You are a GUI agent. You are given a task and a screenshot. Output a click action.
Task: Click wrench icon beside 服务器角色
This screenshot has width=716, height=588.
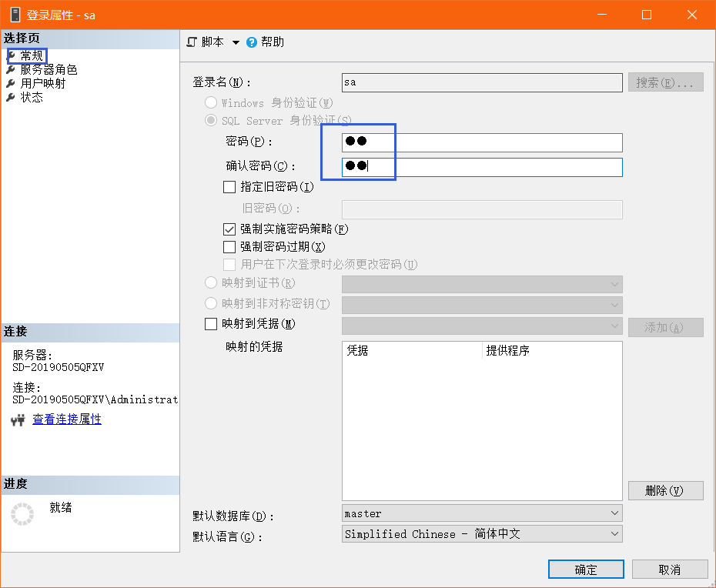point(11,70)
